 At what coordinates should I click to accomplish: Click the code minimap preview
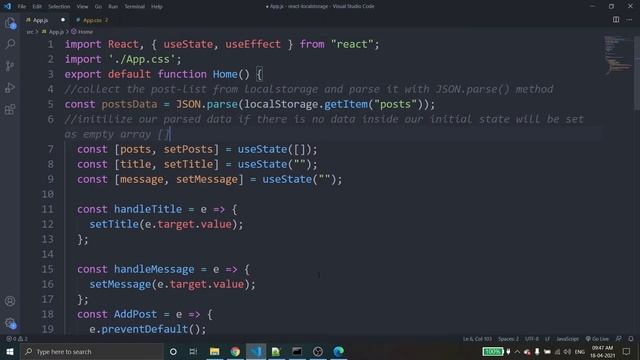click(617, 55)
